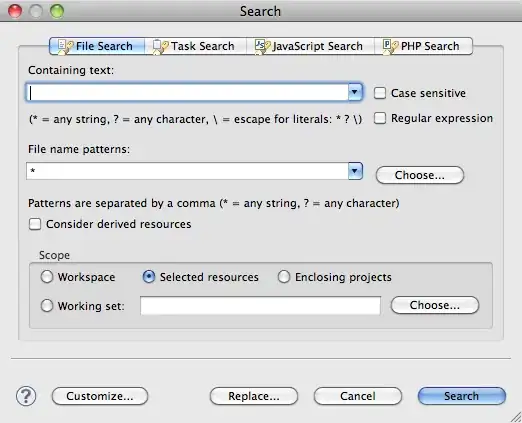The height and width of the screenshot is (423, 522).
Task: Click Choose next to file name patterns
Action: 420,175
